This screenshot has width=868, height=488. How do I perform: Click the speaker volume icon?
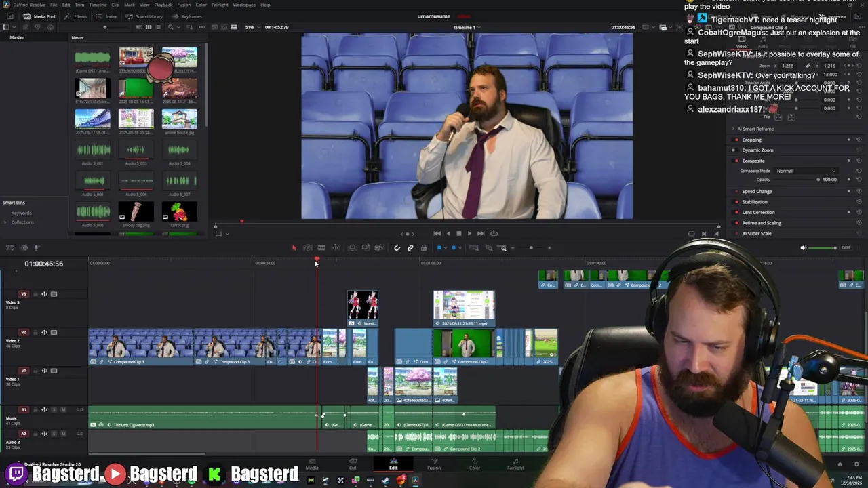(x=804, y=248)
